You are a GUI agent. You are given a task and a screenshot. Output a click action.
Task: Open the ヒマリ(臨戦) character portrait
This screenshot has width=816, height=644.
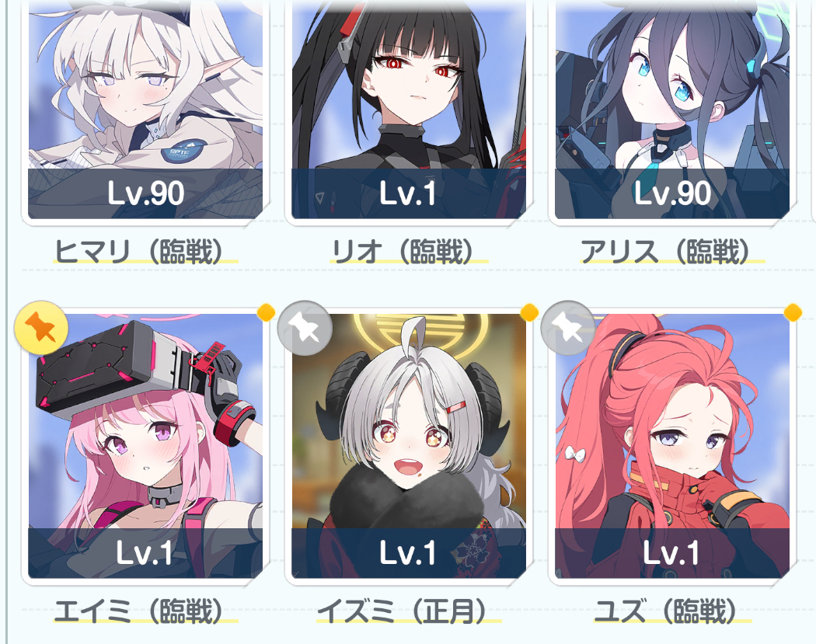pos(145,110)
